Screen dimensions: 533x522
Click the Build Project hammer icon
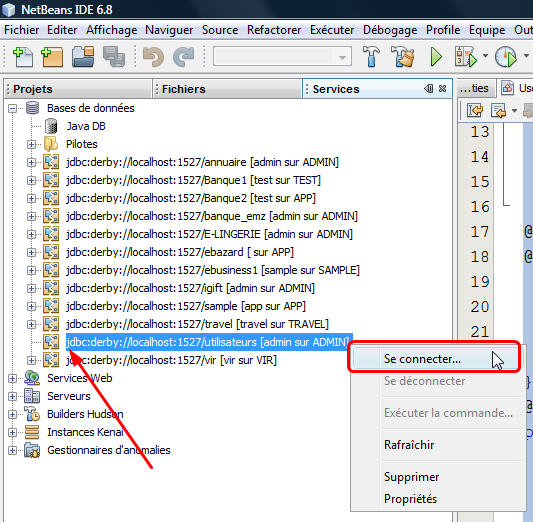tap(371, 56)
